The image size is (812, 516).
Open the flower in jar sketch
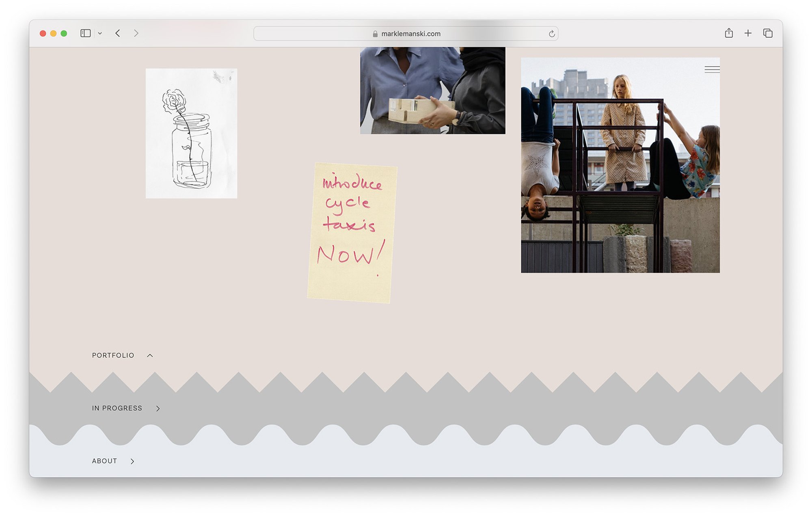tap(191, 133)
